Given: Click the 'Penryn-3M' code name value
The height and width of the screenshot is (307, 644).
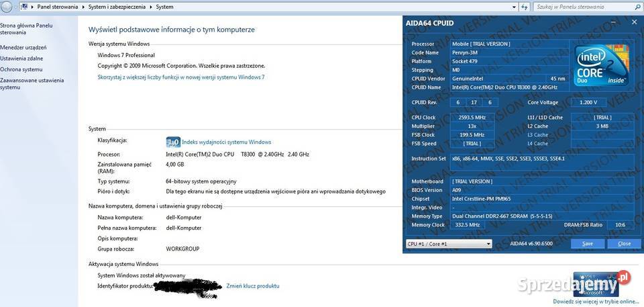Looking at the screenshot, I should (x=464, y=52).
